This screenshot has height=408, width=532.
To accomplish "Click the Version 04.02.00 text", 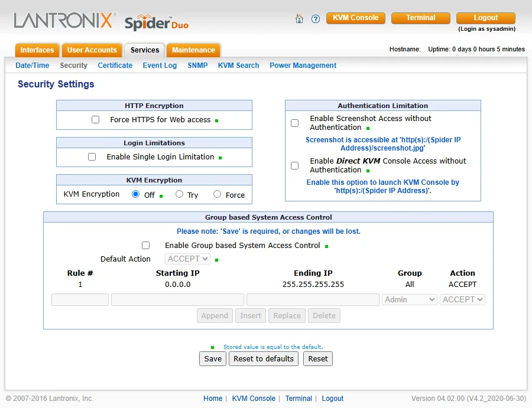I will click(x=469, y=399).
